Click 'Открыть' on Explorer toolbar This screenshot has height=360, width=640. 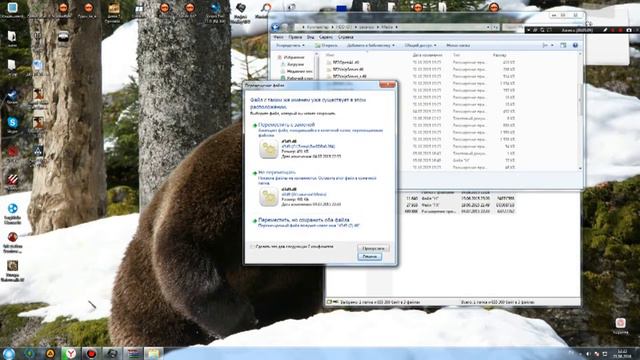326,45
